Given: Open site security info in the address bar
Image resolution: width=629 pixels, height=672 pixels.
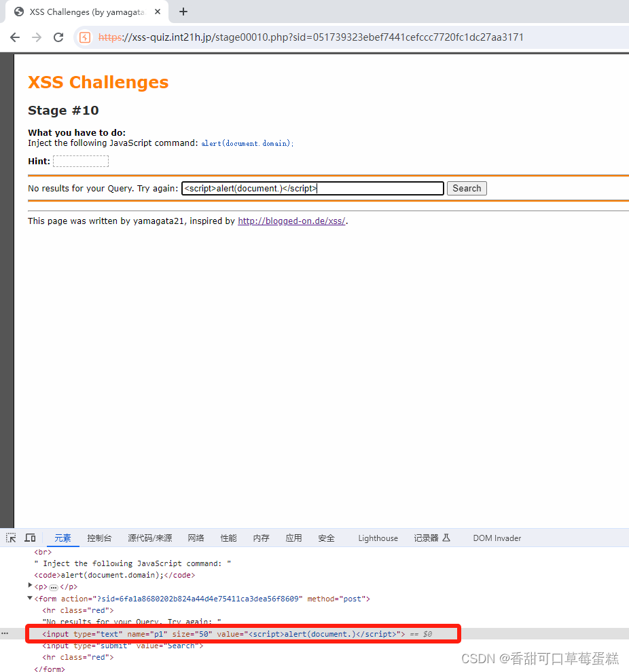Looking at the screenshot, I should pos(85,37).
